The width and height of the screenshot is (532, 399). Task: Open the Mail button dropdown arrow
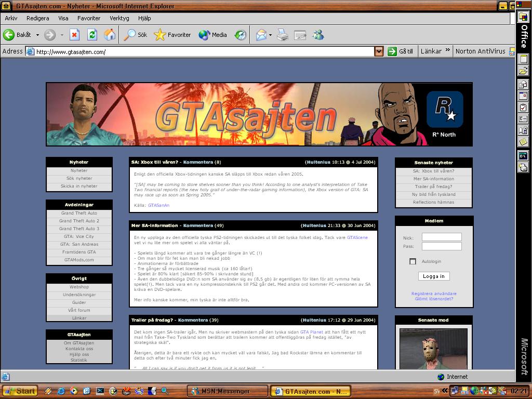pyautogui.click(x=270, y=35)
